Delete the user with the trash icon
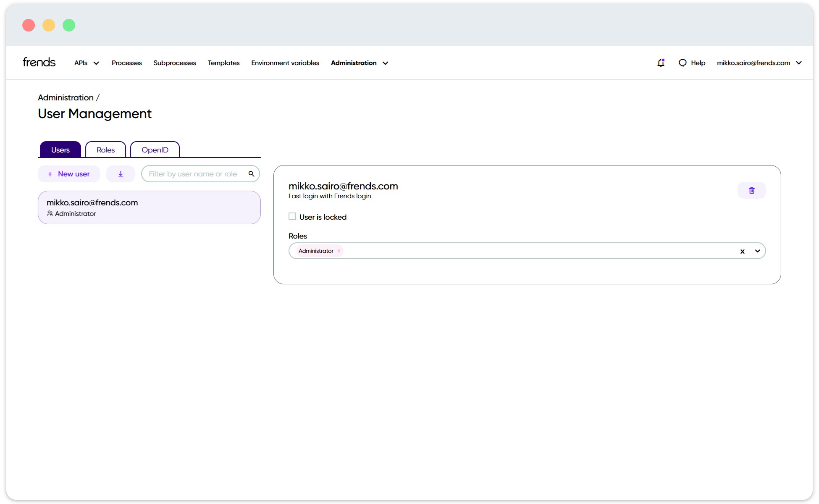819x504 pixels. [751, 190]
